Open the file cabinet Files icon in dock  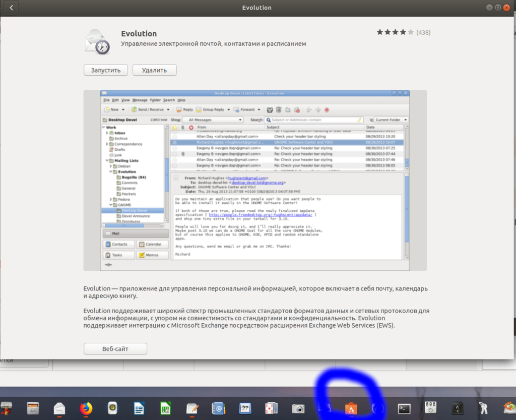[33, 408]
